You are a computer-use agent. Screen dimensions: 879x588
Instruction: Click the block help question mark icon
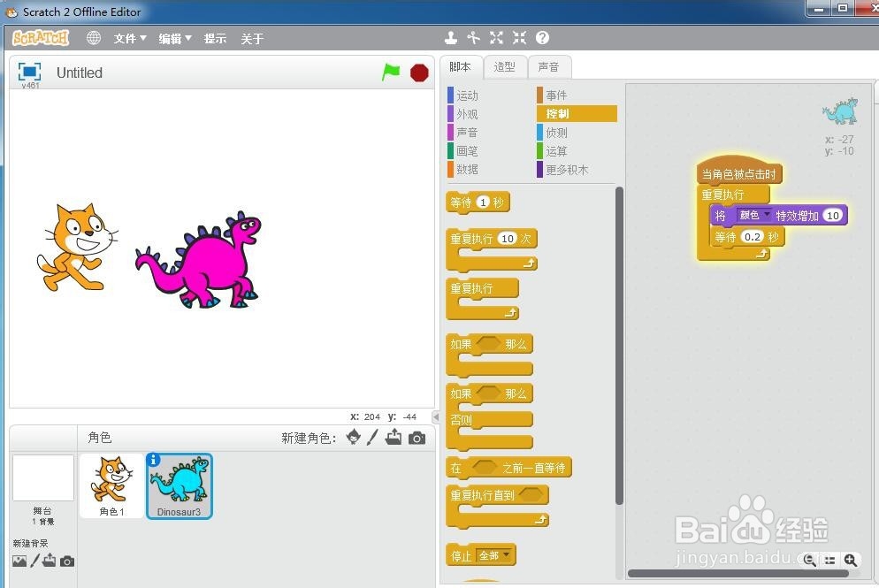click(x=542, y=37)
